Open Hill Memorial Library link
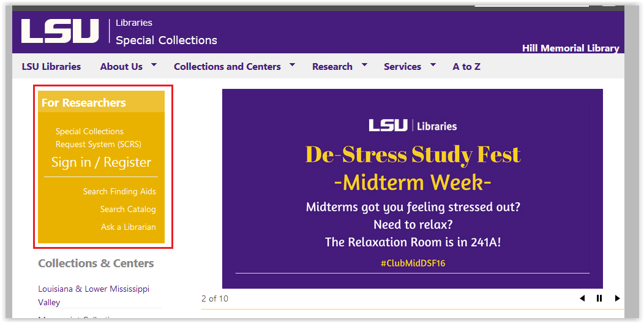 [x=571, y=48]
